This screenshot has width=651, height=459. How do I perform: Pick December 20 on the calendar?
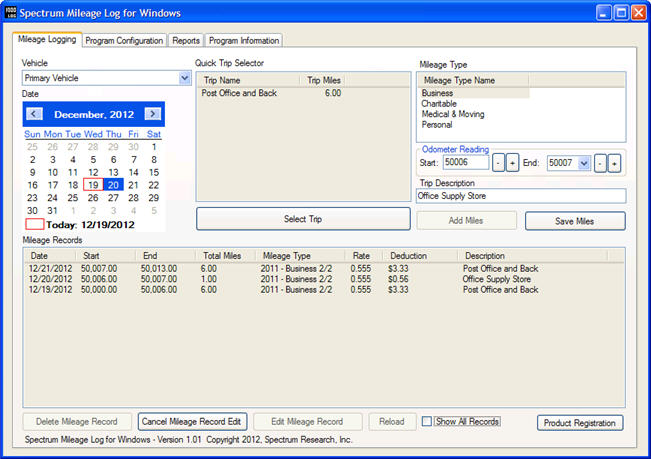pyautogui.click(x=113, y=185)
